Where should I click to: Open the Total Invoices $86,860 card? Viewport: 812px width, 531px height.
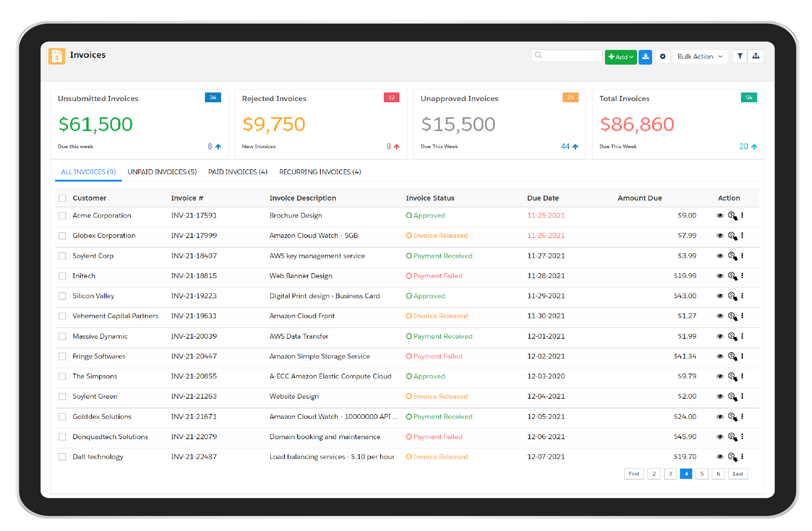point(678,124)
